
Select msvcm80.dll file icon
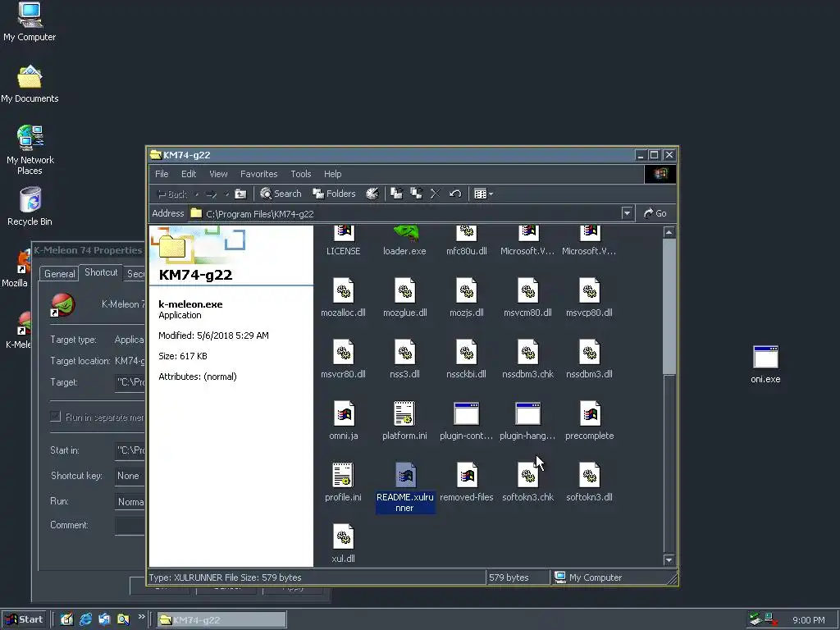coord(527,291)
